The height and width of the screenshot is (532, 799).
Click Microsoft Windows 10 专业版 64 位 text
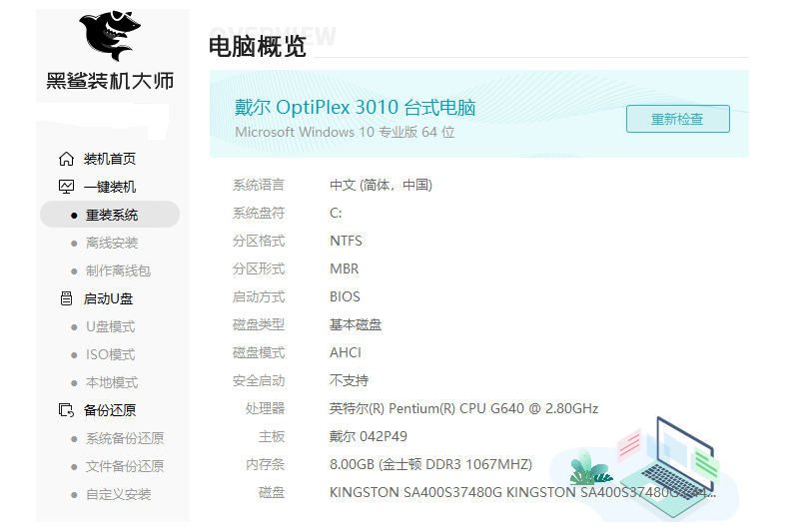coord(345,133)
